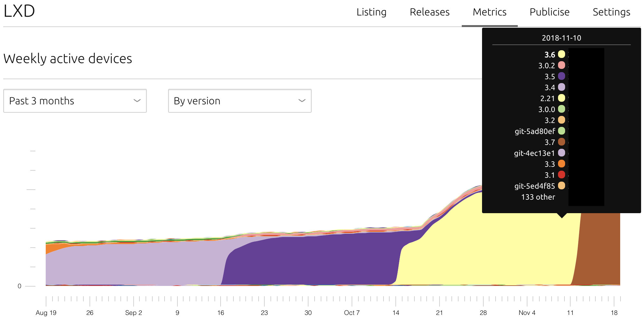Switch to the Releases tab

(430, 12)
